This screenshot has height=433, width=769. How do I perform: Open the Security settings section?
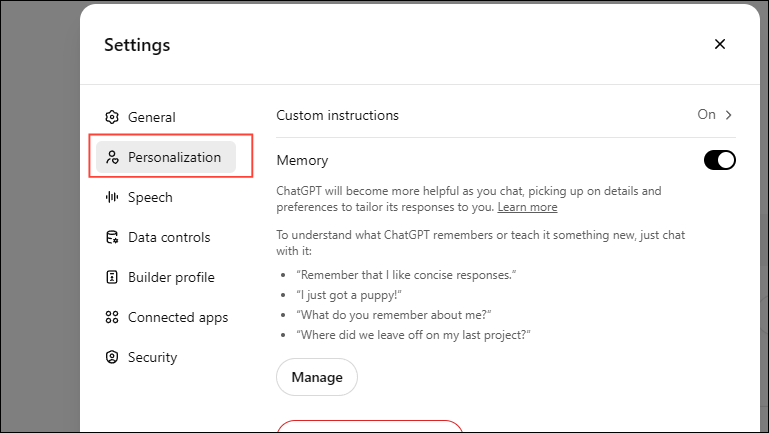(152, 357)
